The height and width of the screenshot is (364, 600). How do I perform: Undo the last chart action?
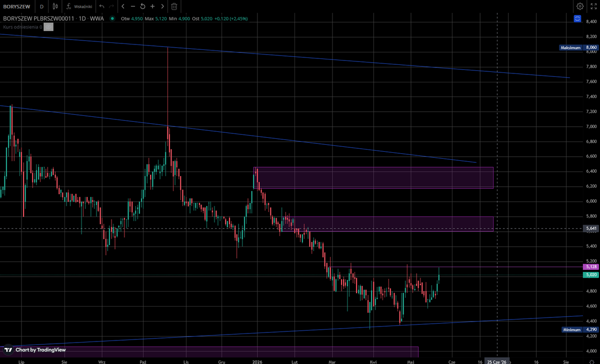pyautogui.click(x=102, y=6)
